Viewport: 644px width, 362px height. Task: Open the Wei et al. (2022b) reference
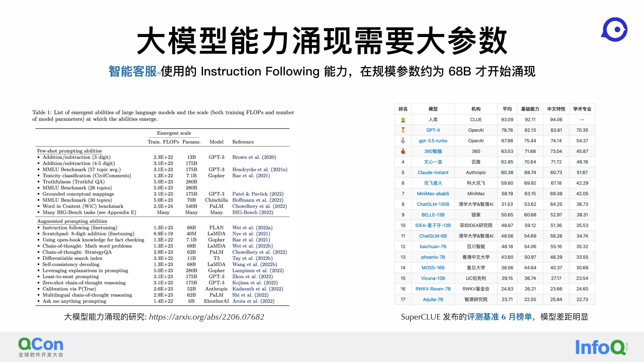[x=252, y=246]
